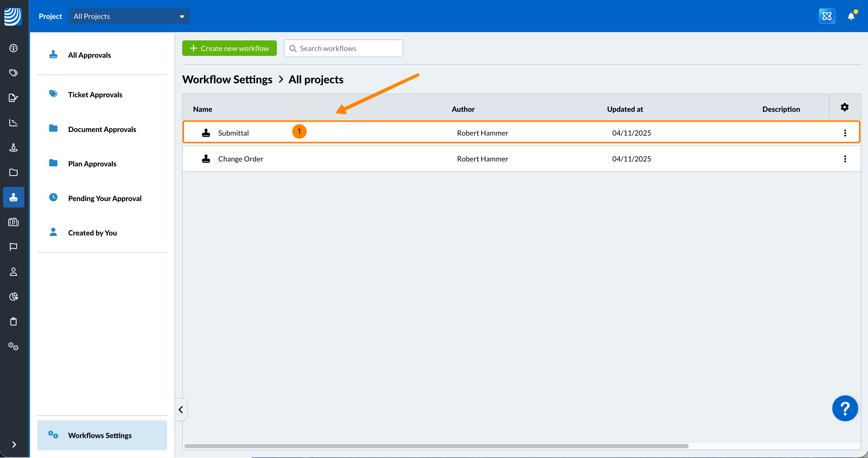868x458 pixels.
Task: Open the flag icon in sidebar
Action: [13, 247]
